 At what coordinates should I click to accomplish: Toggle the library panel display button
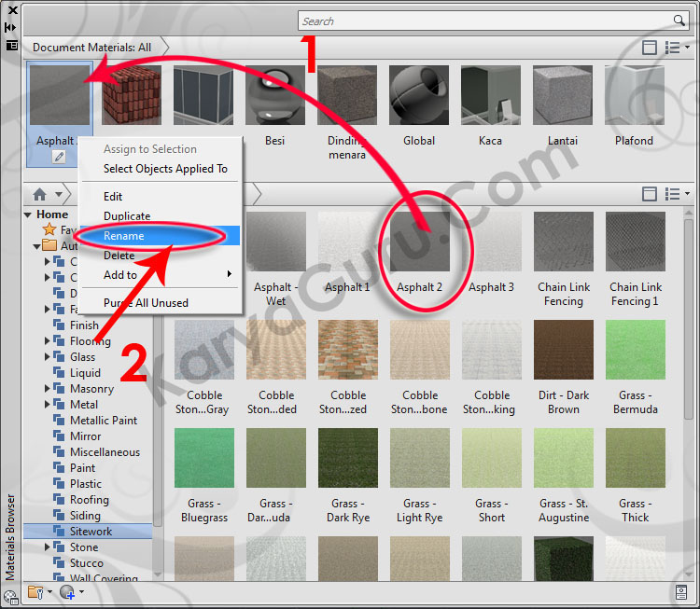pyautogui.click(x=650, y=194)
